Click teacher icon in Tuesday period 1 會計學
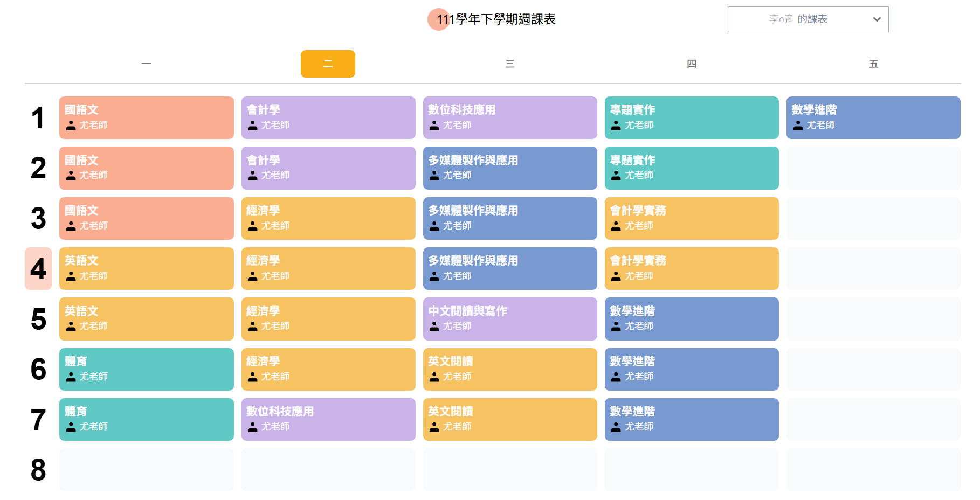This screenshot has width=980, height=500. point(252,126)
